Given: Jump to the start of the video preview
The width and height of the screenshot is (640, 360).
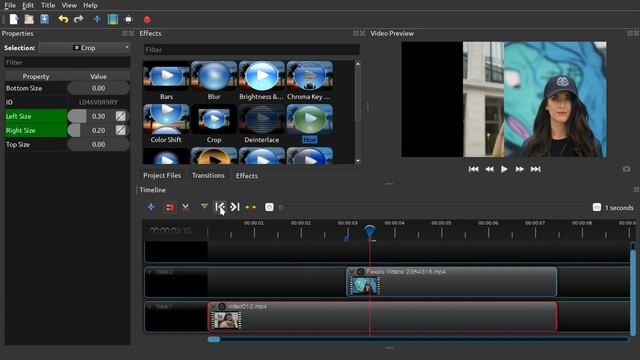Looking at the screenshot, I should pos(473,169).
